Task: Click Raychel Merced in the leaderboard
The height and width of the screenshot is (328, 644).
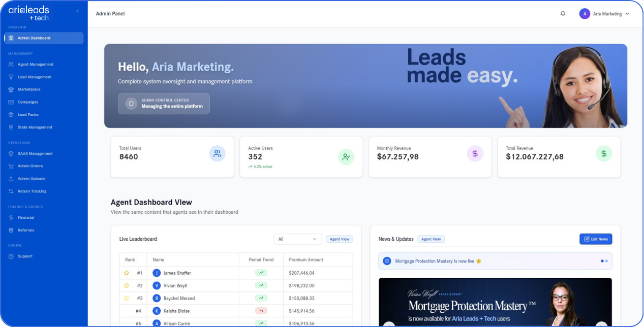Action: (x=179, y=299)
